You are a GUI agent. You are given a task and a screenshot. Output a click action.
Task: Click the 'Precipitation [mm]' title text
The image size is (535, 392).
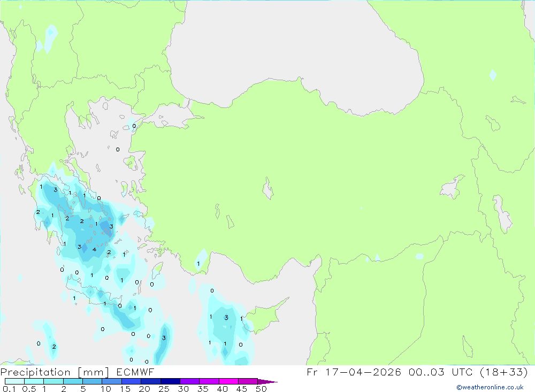click(55, 372)
